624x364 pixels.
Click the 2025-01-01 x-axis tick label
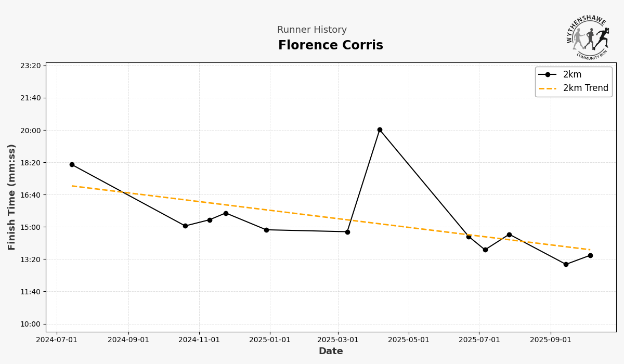coord(269,340)
